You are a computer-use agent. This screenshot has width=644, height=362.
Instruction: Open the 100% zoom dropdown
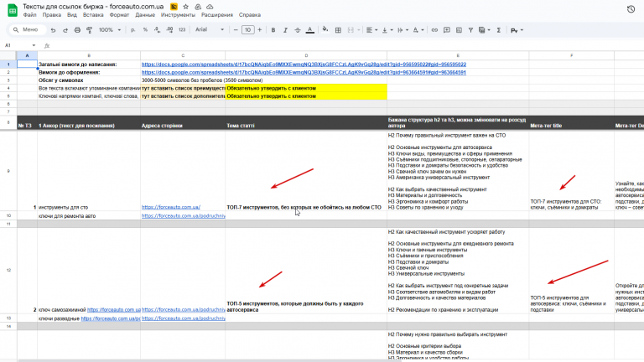tap(110, 30)
